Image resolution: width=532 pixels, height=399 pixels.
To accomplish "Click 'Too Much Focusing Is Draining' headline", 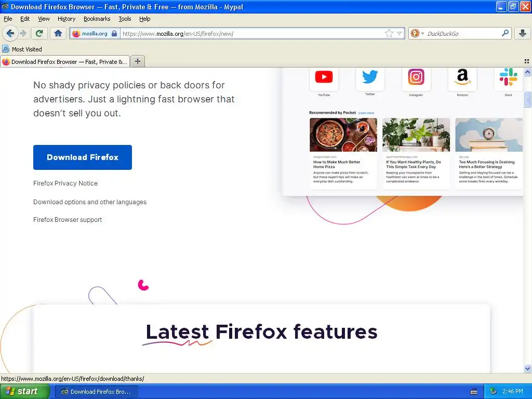I will pos(487,164).
